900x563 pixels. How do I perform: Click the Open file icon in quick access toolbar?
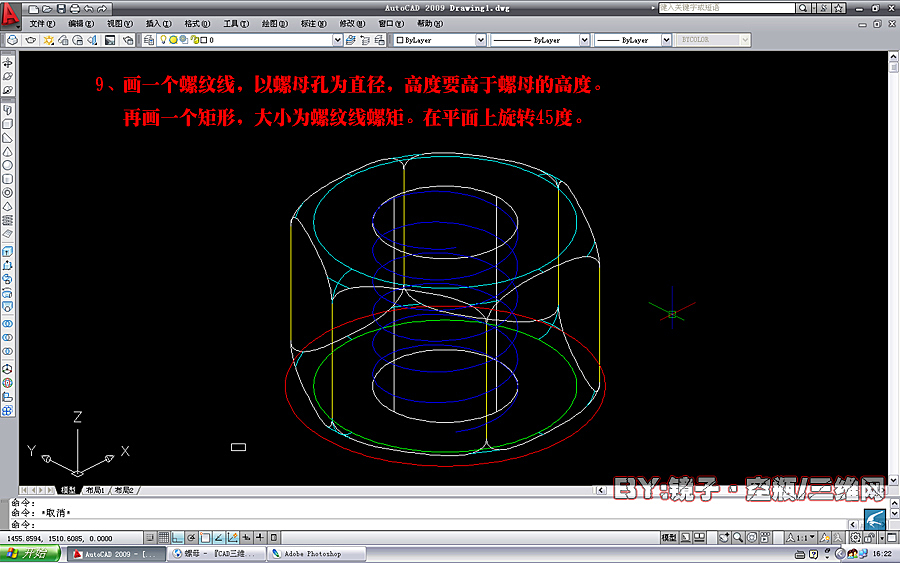pyautogui.click(x=48, y=9)
